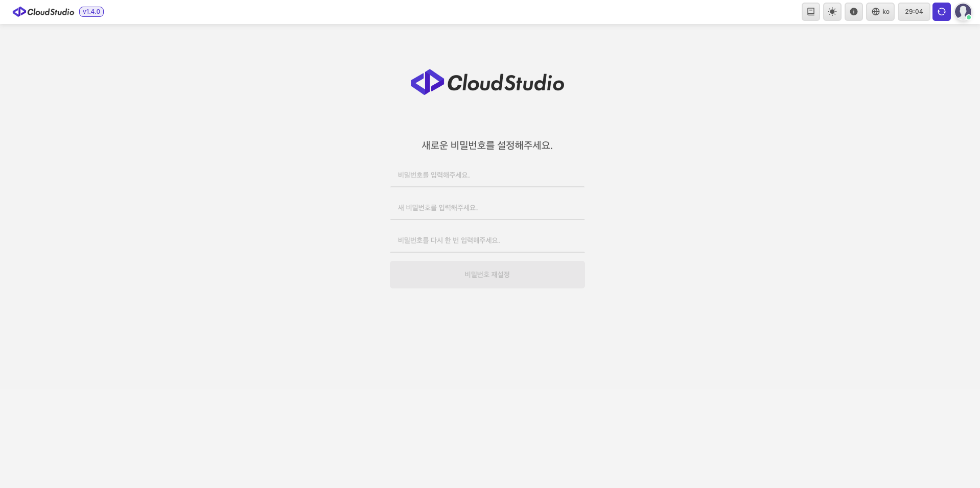Focus the password confirmation field 다시 한 번
This screenshot has width=980, height=488.
point(487,240)
